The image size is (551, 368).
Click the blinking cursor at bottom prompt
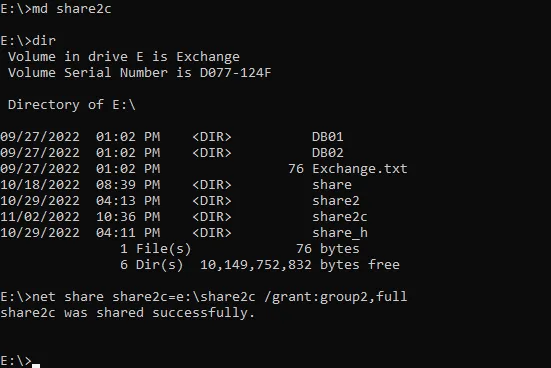36,366
